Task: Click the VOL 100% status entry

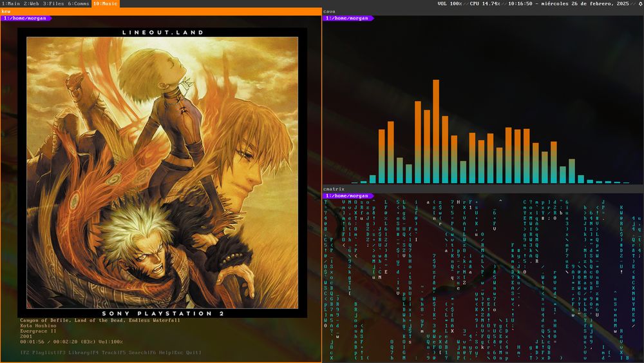Action: [x=450, y=3]
